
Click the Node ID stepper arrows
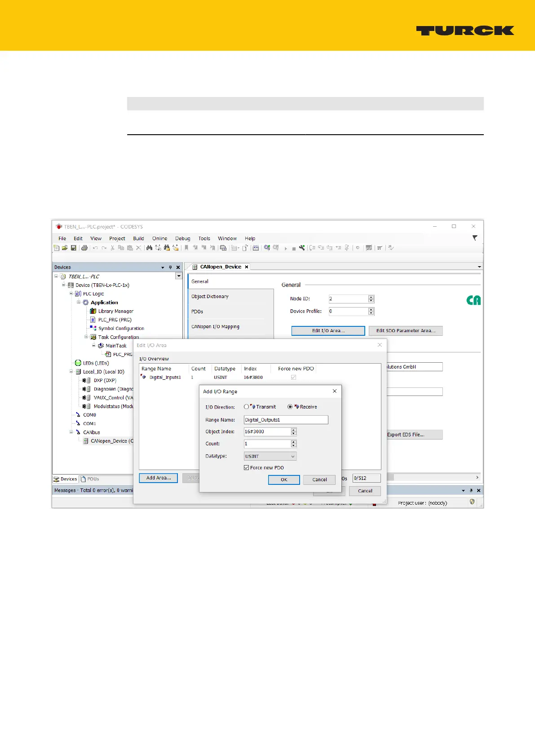(x=371, y=299)
